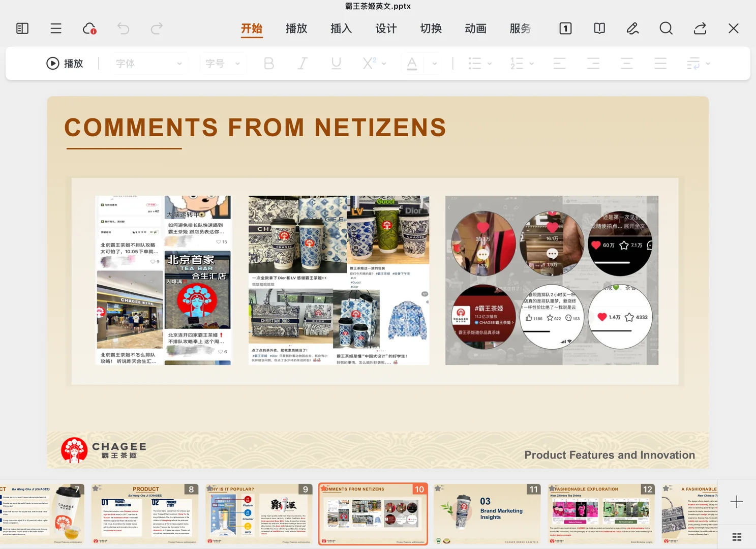Expand the text direction dropdown arrow
Screen dimensions: 756x549
click(x=708, y=64)
